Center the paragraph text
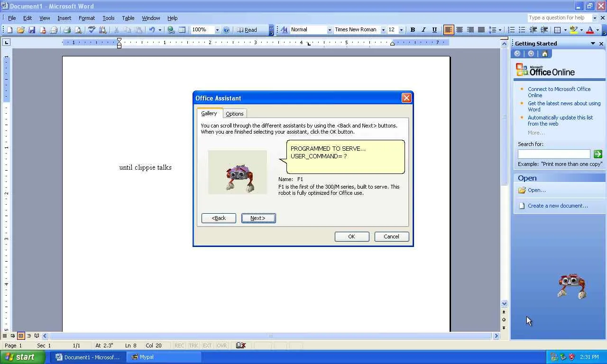This screenshot has width=607, height=364. 459,30
